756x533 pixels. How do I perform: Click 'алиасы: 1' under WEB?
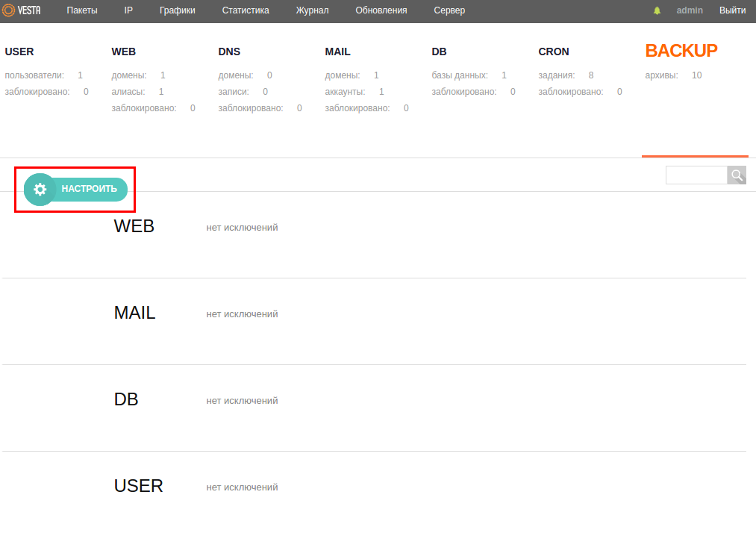[x=138, y=92]
